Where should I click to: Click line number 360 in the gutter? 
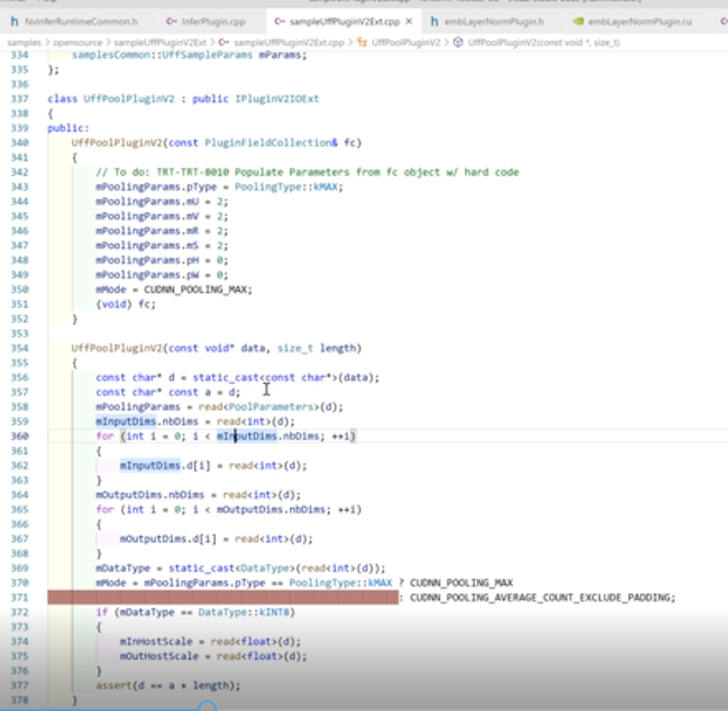pos(20,437)
